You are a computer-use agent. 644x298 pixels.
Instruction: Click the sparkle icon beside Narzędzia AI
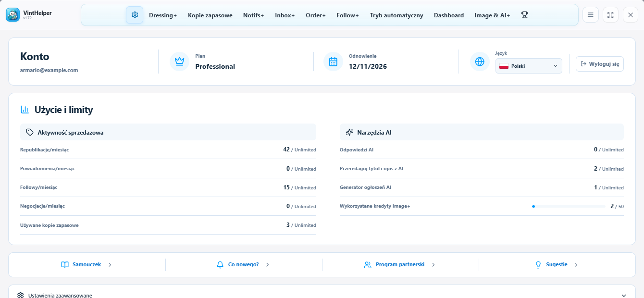pyautogui.click(x=349, y=132)
